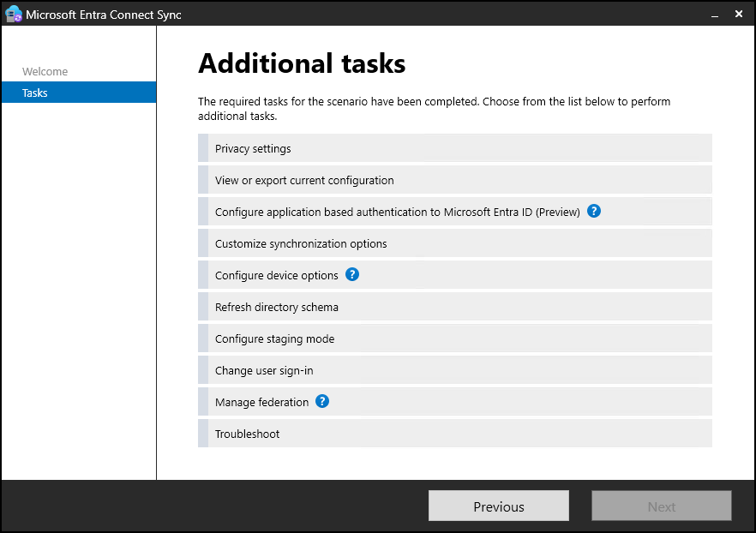756x533 pixels.
Task: Click the Next button
Action: (661, 506)
